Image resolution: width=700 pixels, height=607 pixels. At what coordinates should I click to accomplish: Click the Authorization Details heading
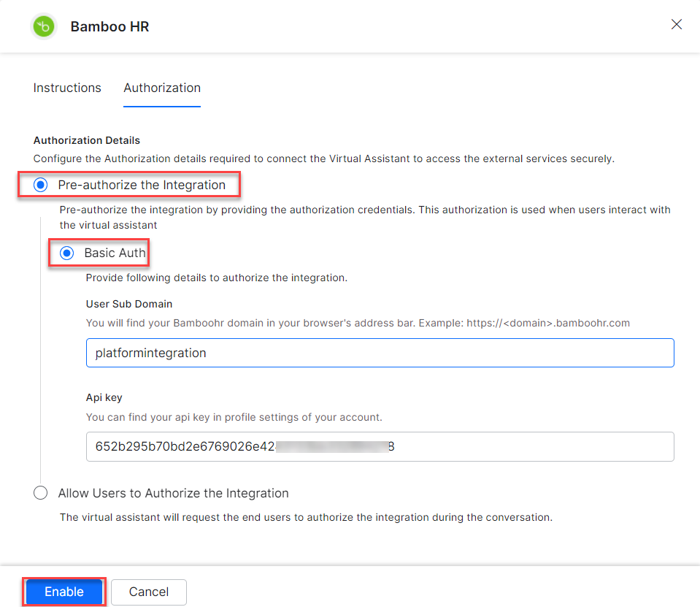point(87,140)
